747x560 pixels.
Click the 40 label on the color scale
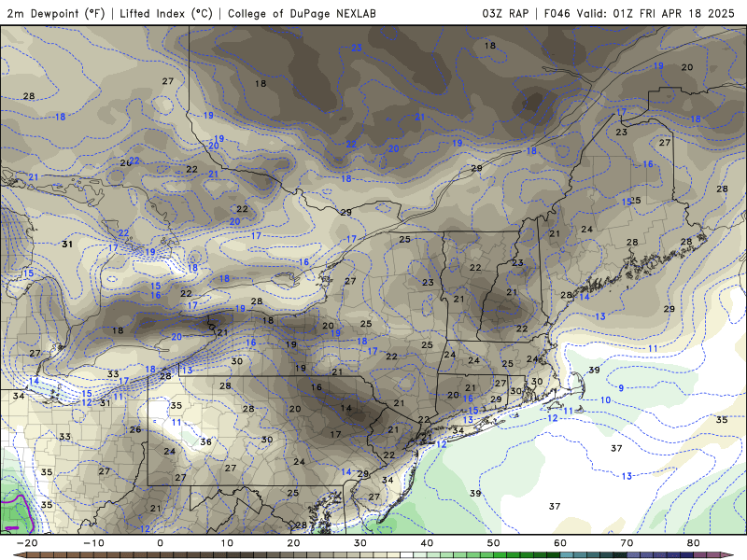427,543
